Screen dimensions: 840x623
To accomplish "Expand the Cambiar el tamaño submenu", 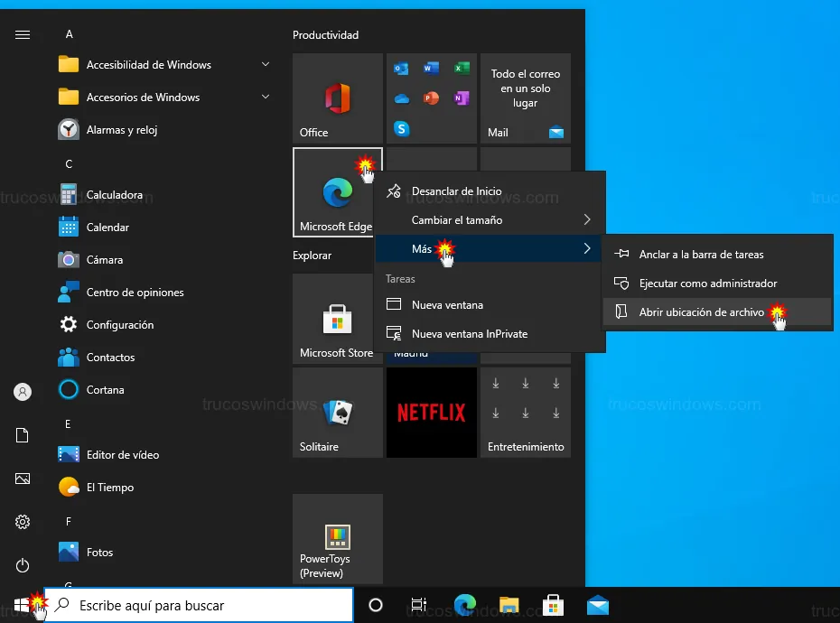I will point(489,220).
